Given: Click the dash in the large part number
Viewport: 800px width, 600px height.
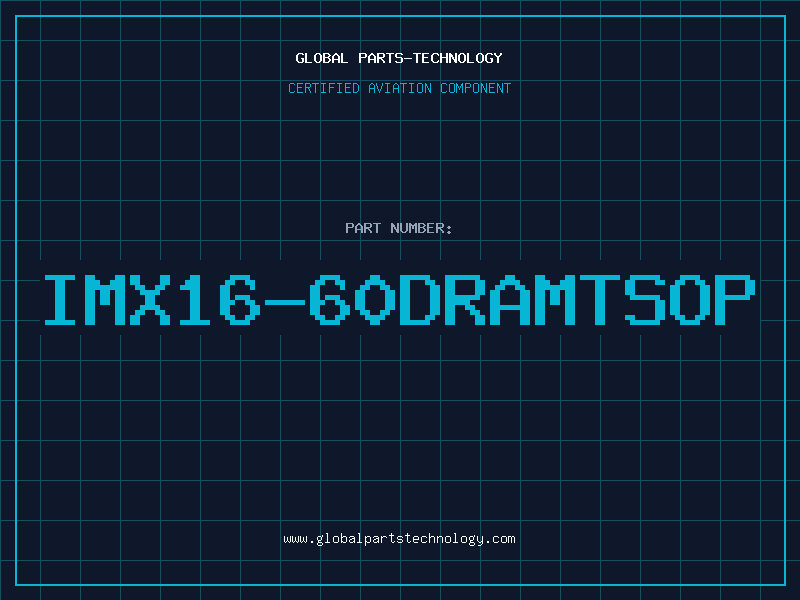Looking at the screenshot, I should (285, 301).
